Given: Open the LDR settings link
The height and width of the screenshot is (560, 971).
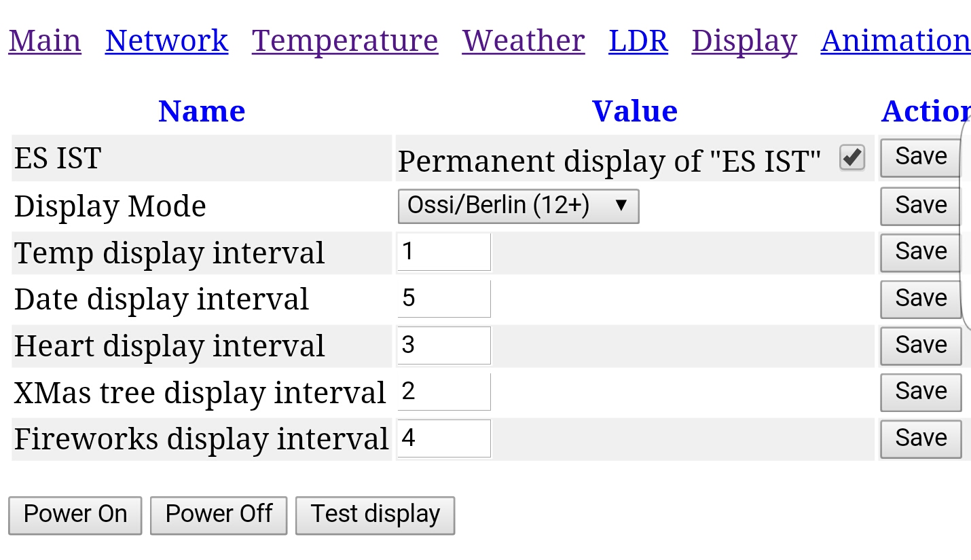Looking at the screenshot, I should click(x=638, y=41).
